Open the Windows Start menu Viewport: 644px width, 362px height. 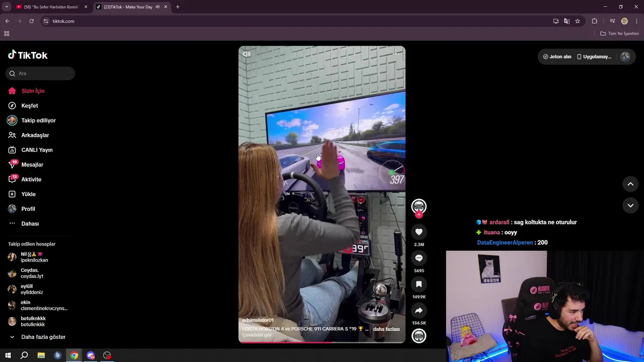click(x=8, y=355)
